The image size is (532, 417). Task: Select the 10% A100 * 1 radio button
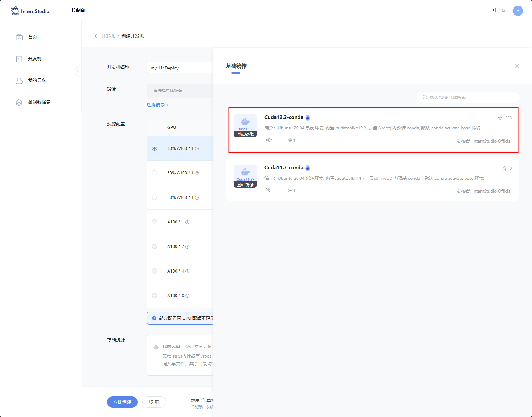click(155, 148)
